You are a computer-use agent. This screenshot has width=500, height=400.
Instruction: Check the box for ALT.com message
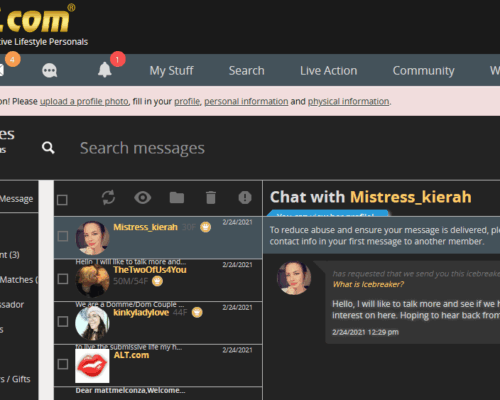63,364
